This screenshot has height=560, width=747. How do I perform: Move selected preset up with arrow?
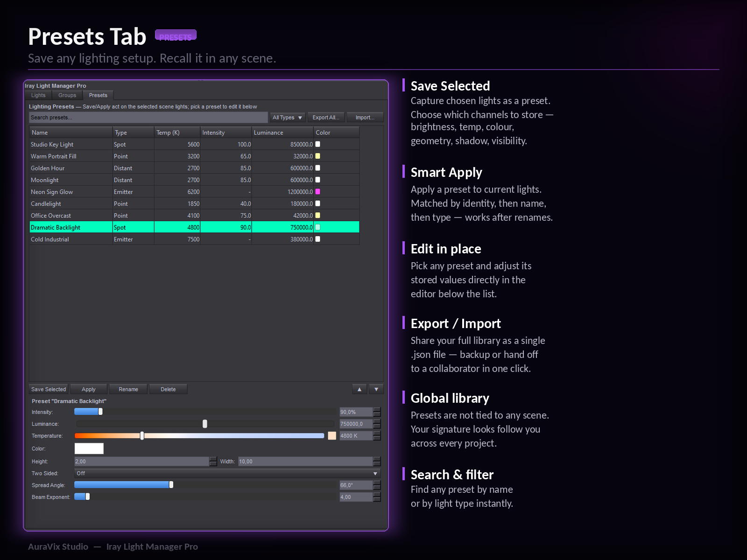(359, 389)
